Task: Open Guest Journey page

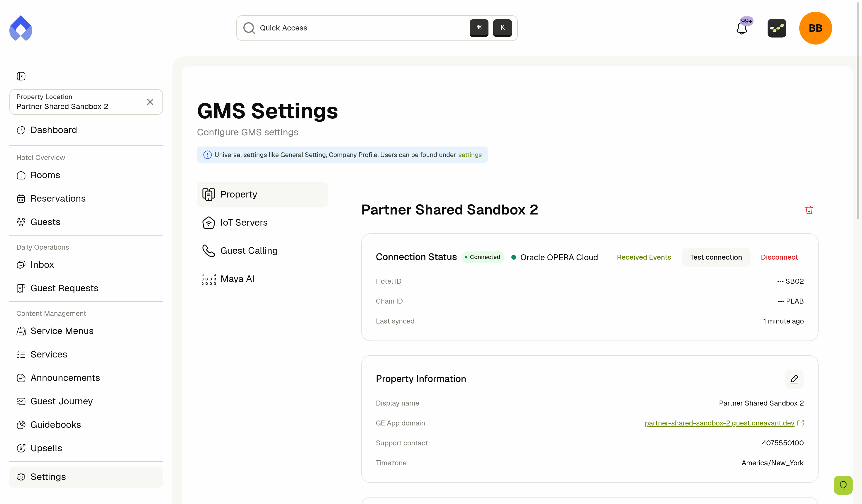Action: [x=86, y=401]
